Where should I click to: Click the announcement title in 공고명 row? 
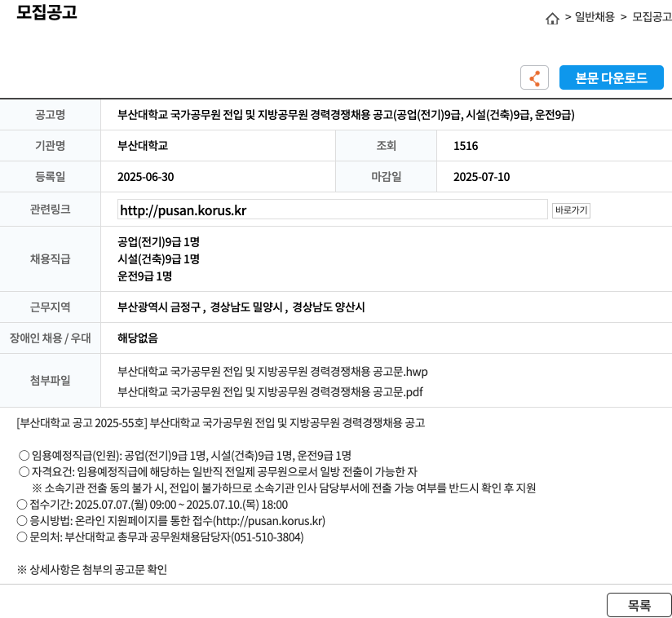(346, 115)
